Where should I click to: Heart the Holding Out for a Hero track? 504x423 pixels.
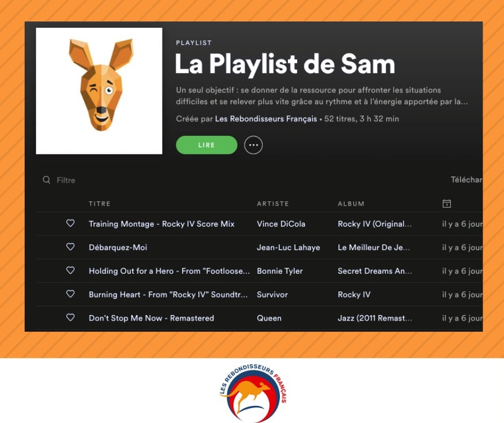click(x=70, y=270)
